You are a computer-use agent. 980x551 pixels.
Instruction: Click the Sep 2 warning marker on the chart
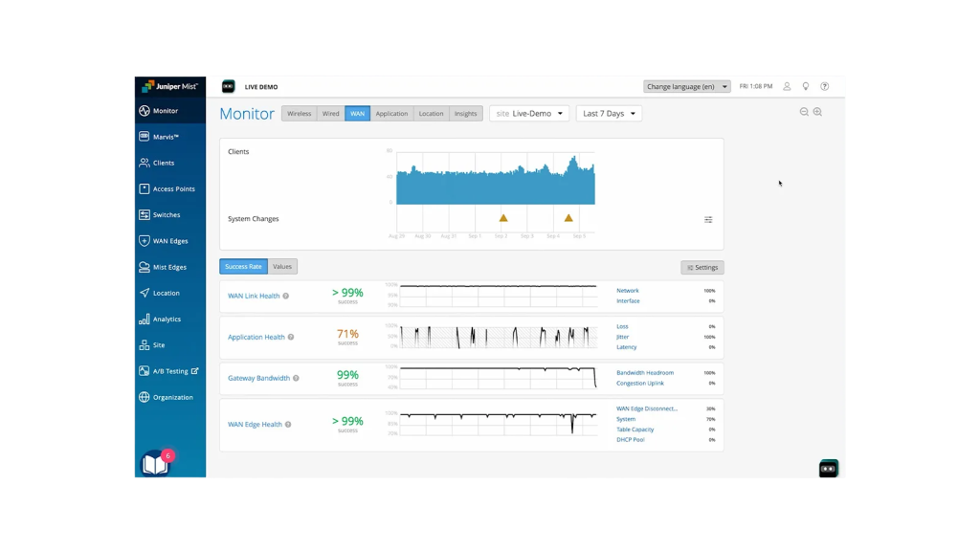coord(504,217)
